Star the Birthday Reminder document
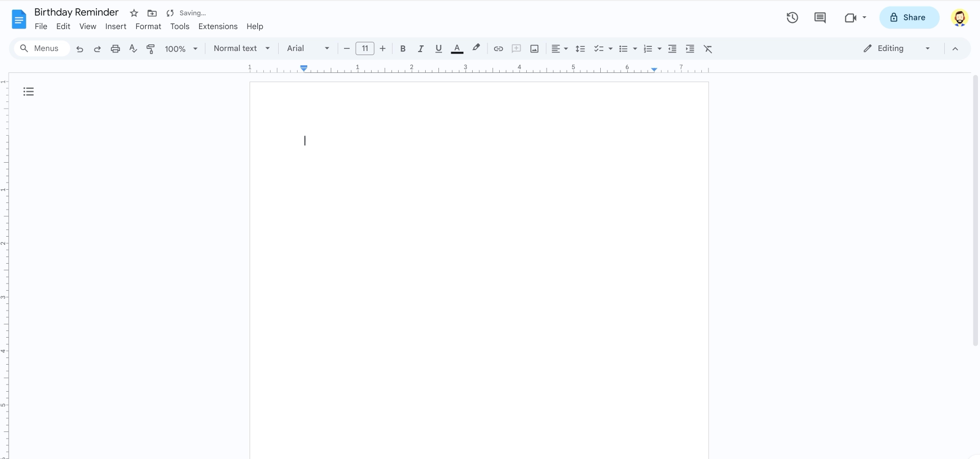Viewport: 980px width, 459px height. [x=133, y=13]
